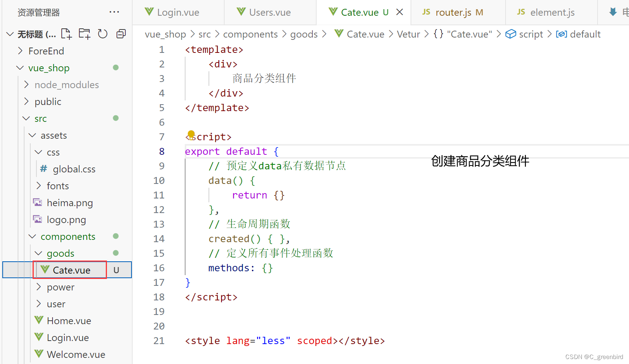Click the script cube icon in breadcrumb
The image size is (629, 364).
tap(511, 34)
